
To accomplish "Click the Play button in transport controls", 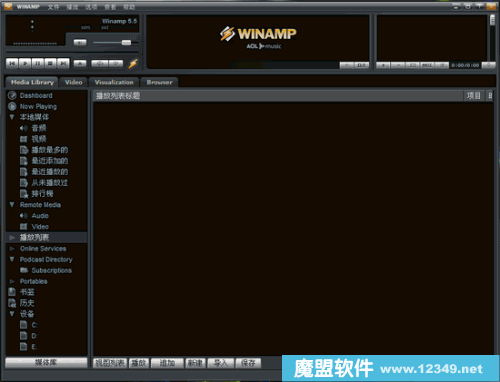I will tap(25, 63).
